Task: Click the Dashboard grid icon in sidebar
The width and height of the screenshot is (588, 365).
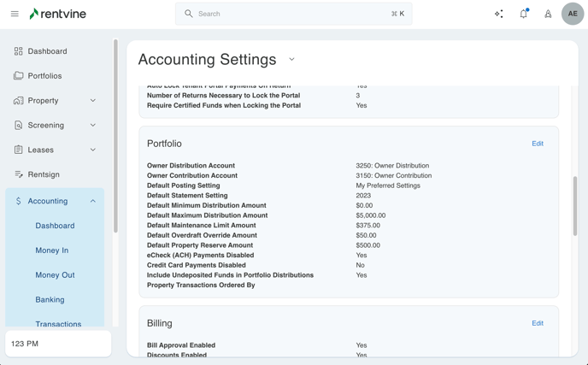Action: point(19,51)
